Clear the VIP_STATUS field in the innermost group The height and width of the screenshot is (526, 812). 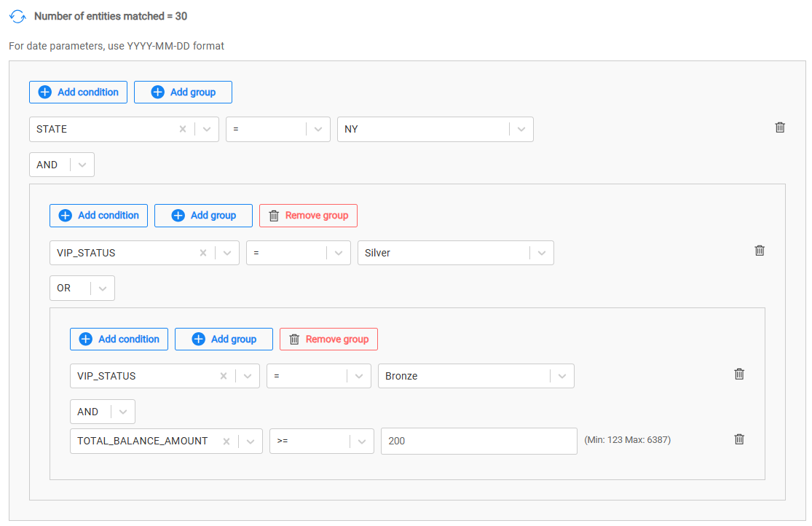tap(223, 375)
